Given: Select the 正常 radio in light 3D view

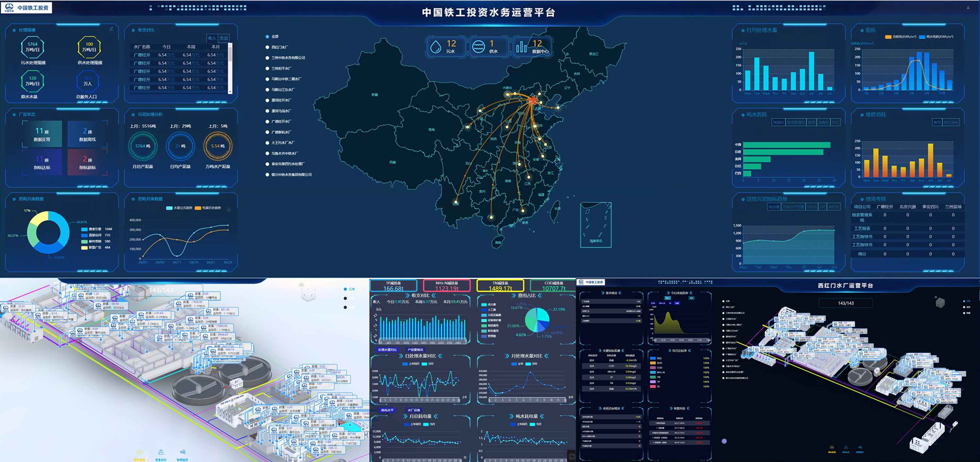Looking at the screenshot, I should pyautogui.click(x=345, y=289).
